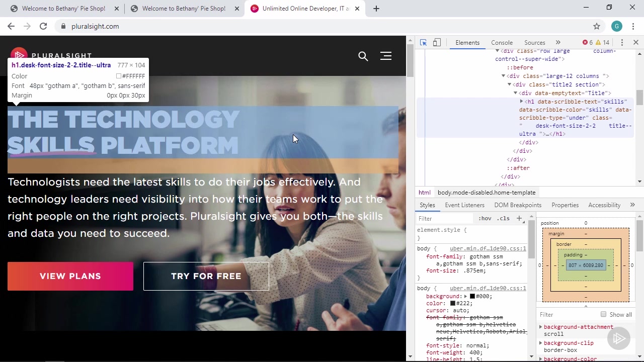Open the Pluralsight hamburger menu
The width and height of the screenshot is (644, 362).
pyautogui.click(x=386, y=56)
